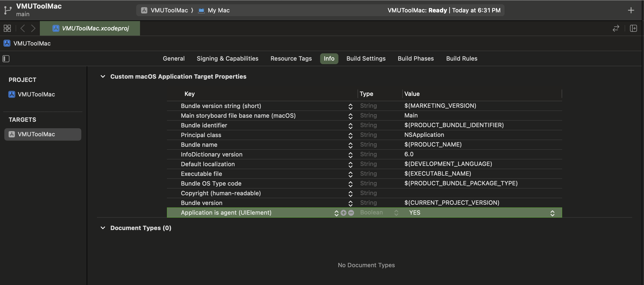Image resolution: width=644 pixels, height=285 pixels.
Task: Click the $(PRODUCT_NAME) value
Action: click(433, 144)
